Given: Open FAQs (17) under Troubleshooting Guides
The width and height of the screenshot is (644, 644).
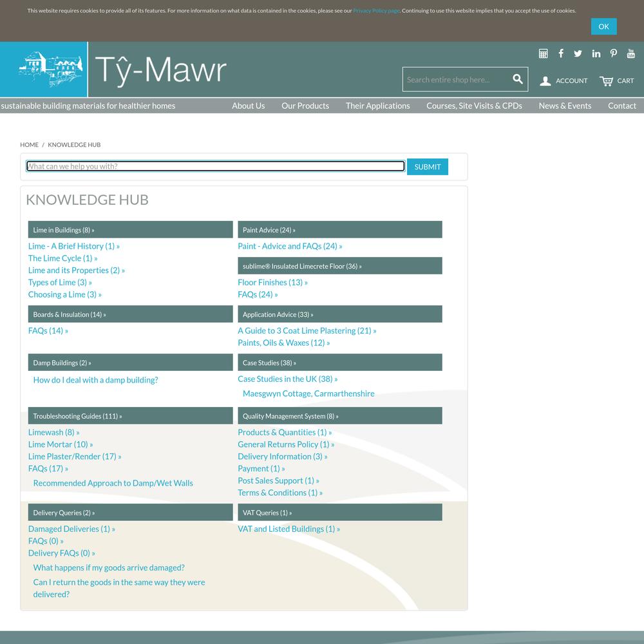Looking at the screenshot, I should click(48, 468).
